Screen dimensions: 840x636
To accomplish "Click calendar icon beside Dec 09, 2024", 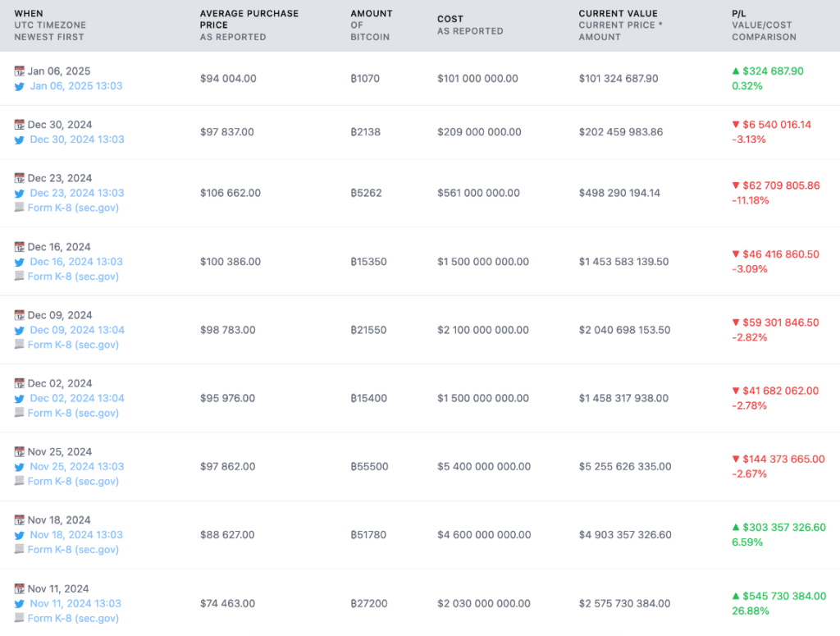I will click(20, 315).
